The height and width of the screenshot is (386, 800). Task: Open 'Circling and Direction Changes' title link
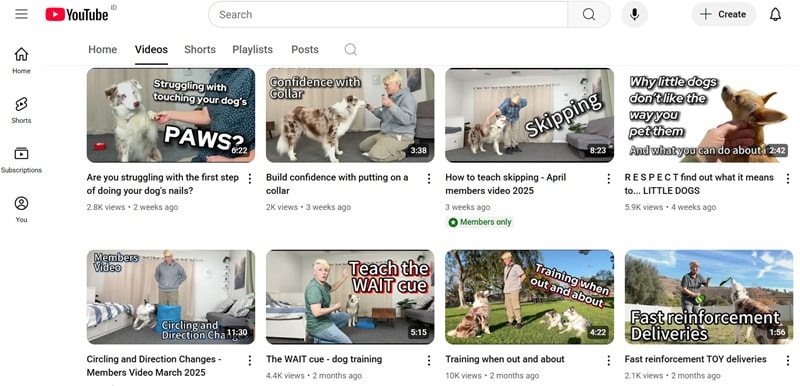click(x=154, y=366)
